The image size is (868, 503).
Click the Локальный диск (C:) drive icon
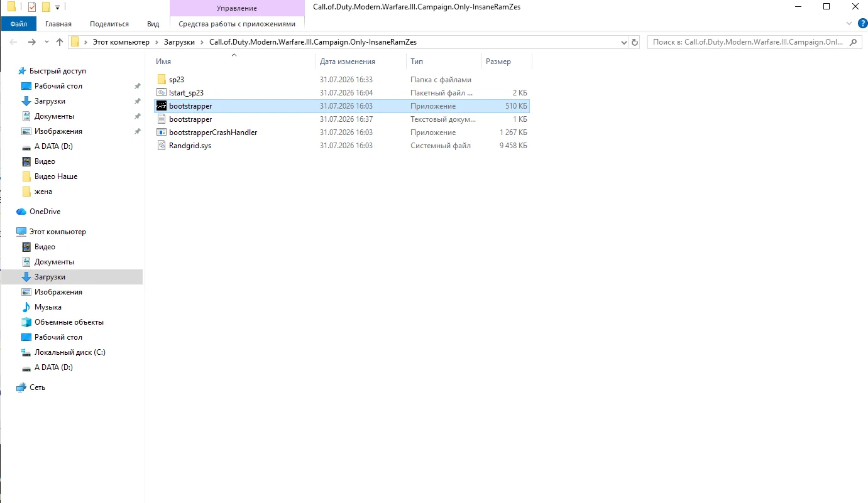point(26,352)
